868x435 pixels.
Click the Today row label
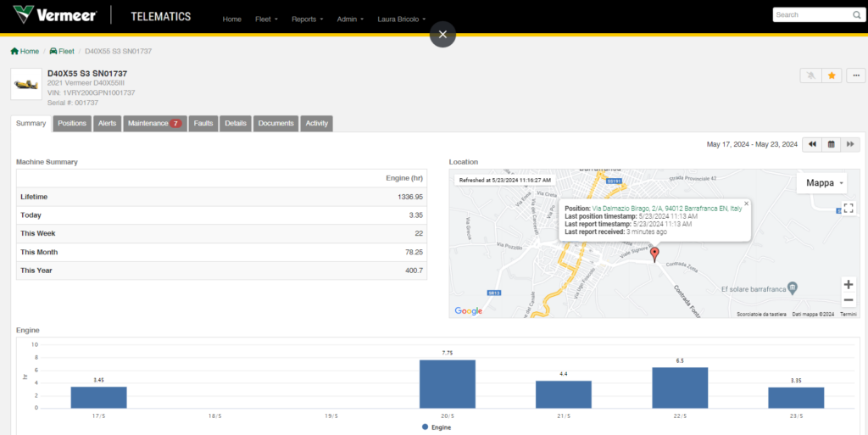[x=31, y=215]
